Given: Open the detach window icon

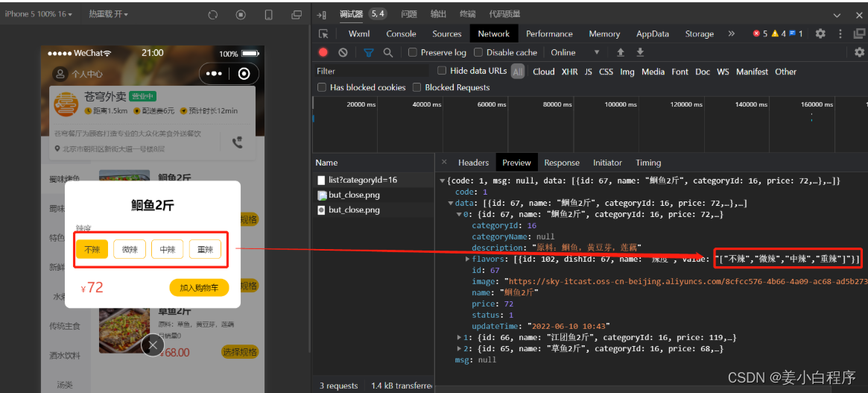Looking at the screenshot, I should [297, 15].
